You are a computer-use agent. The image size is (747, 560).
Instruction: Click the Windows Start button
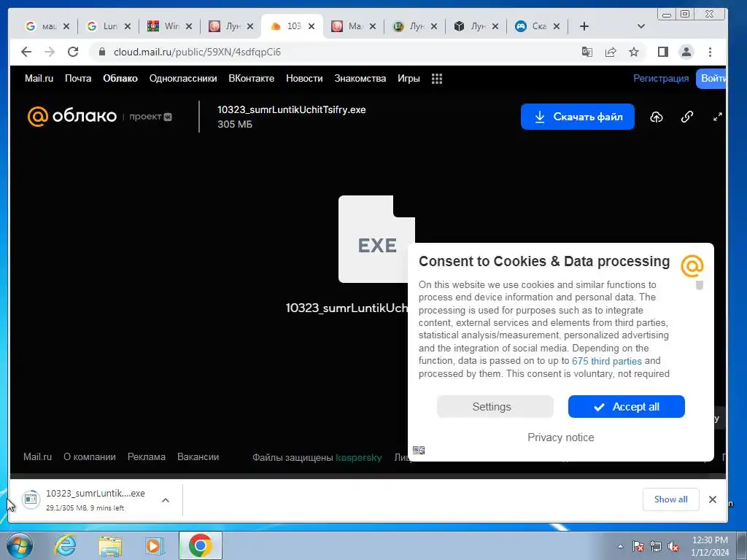(x=20, y=545)
